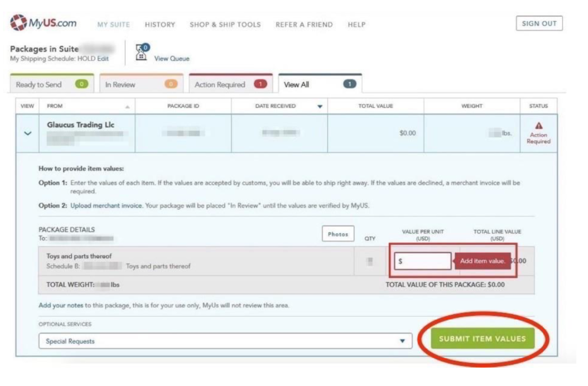This screenshot has width=588, height=386.
Task: Switch to In Review tab
Action: 141,84
